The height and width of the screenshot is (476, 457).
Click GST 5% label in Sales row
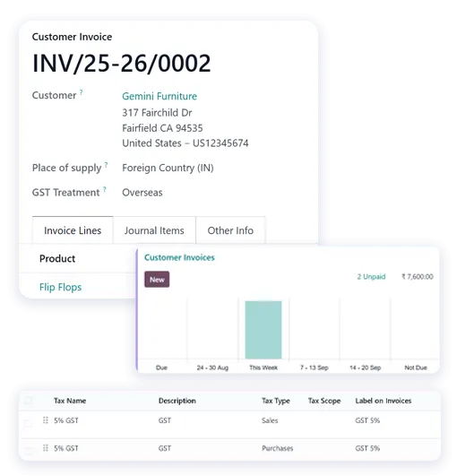coord(367,420)
